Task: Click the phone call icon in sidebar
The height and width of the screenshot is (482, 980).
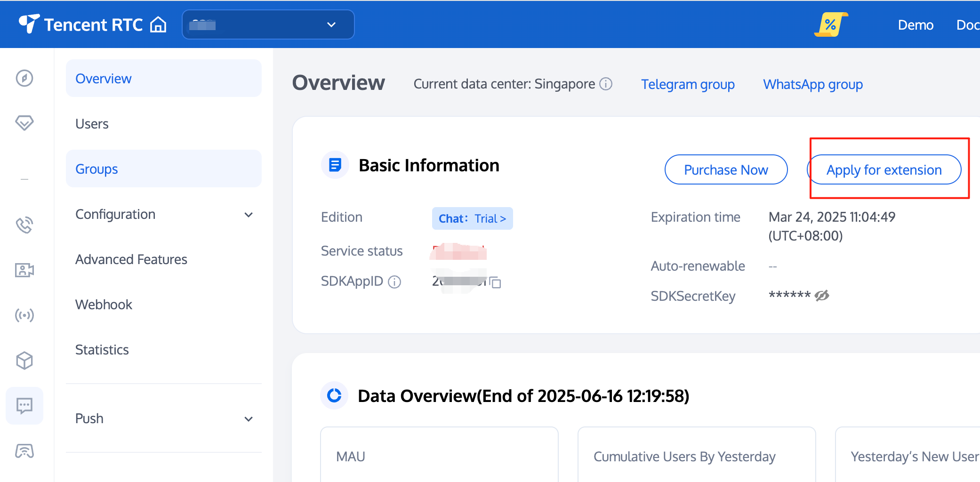Action: [x=24, y=225]
